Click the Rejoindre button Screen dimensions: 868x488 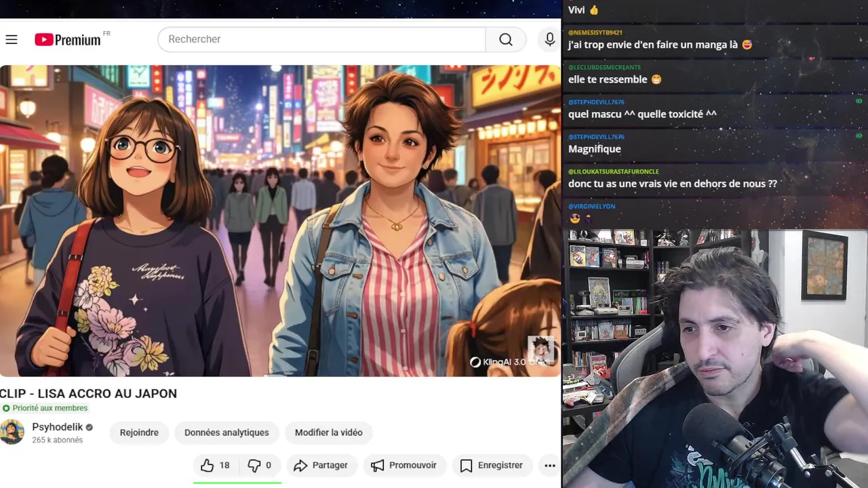[x=139, y=432]
